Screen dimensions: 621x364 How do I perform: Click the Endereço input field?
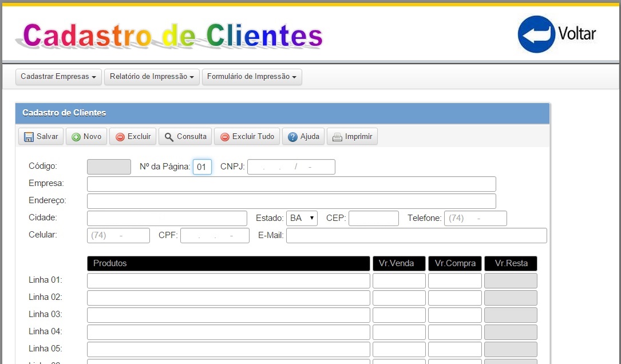pos(291,201)
